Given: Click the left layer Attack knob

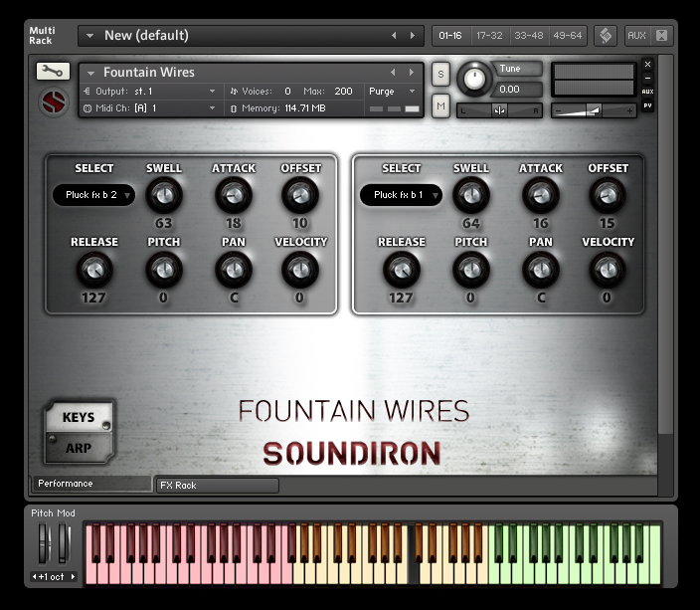Looking at the screenshot, I should point(234,195).
